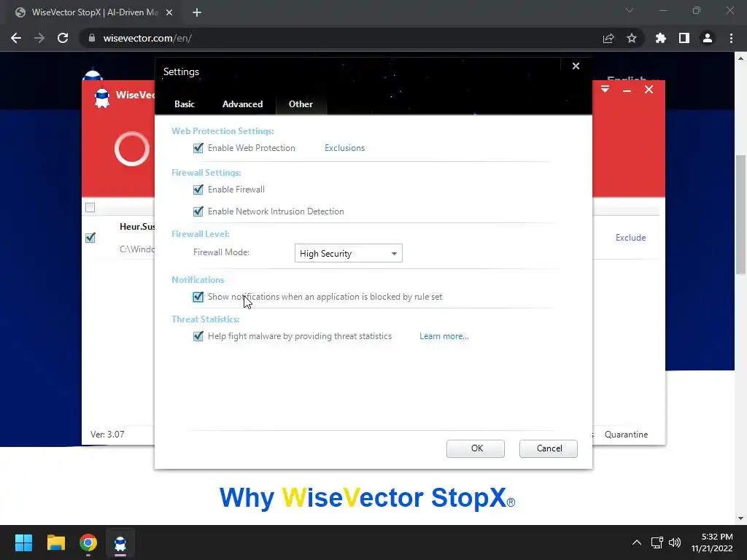Viewport: 747px width, 560px height.
Task: Switch to Basic settings tab
Action: [185, 104]
